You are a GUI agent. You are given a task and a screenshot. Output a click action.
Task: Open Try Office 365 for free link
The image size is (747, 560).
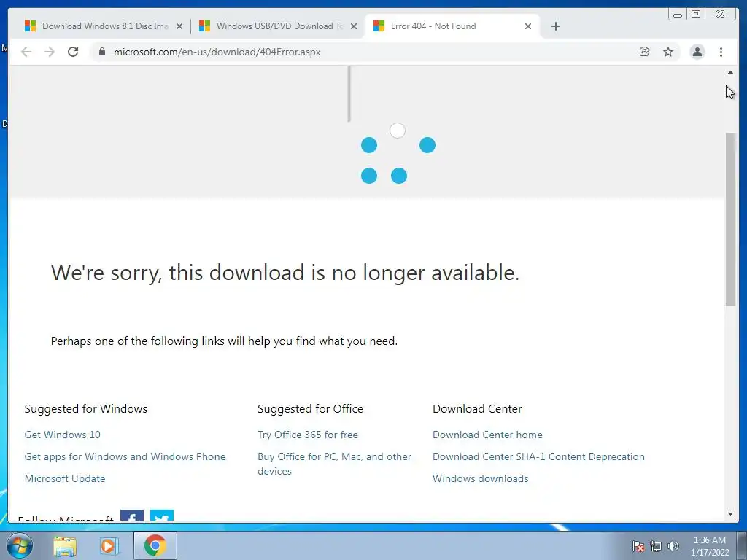[x=308, y=435]
